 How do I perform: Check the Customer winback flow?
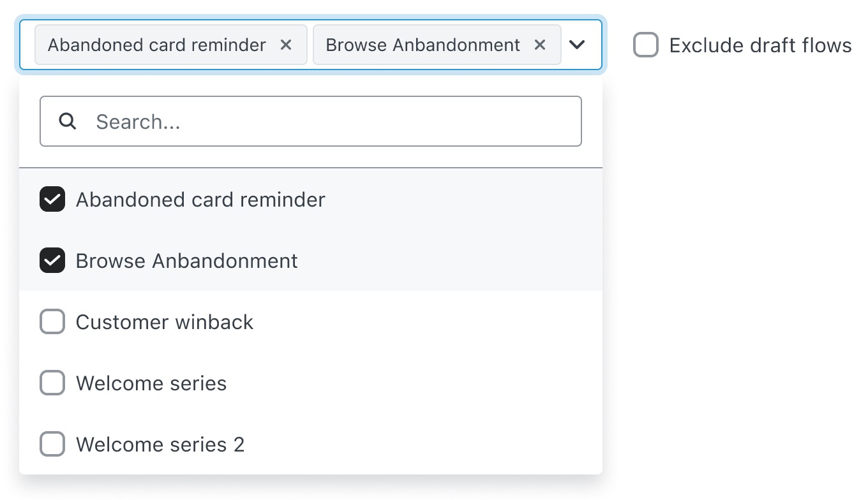(52, 321)
